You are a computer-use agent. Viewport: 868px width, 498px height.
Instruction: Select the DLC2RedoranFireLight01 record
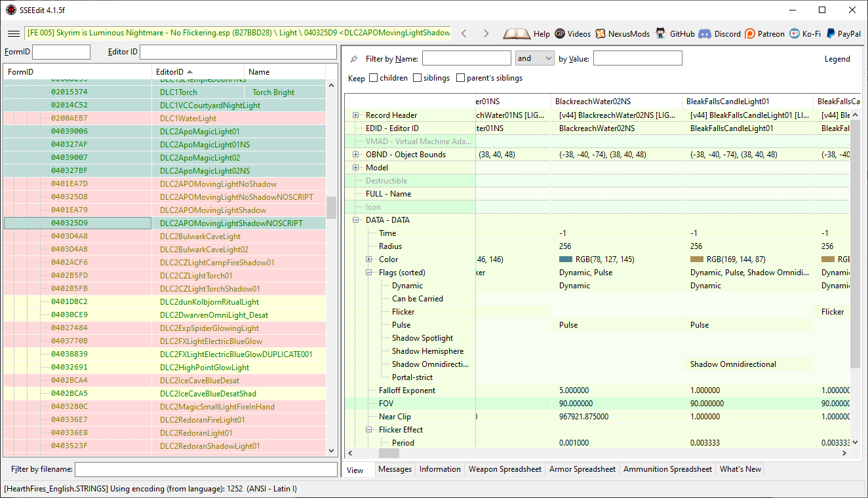pos(165,420)
